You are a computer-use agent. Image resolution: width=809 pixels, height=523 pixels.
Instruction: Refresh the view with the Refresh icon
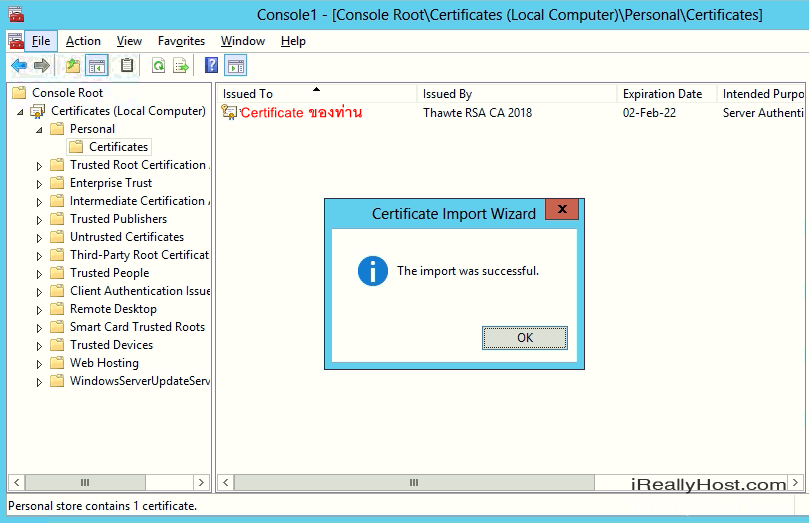coord(158,66)
